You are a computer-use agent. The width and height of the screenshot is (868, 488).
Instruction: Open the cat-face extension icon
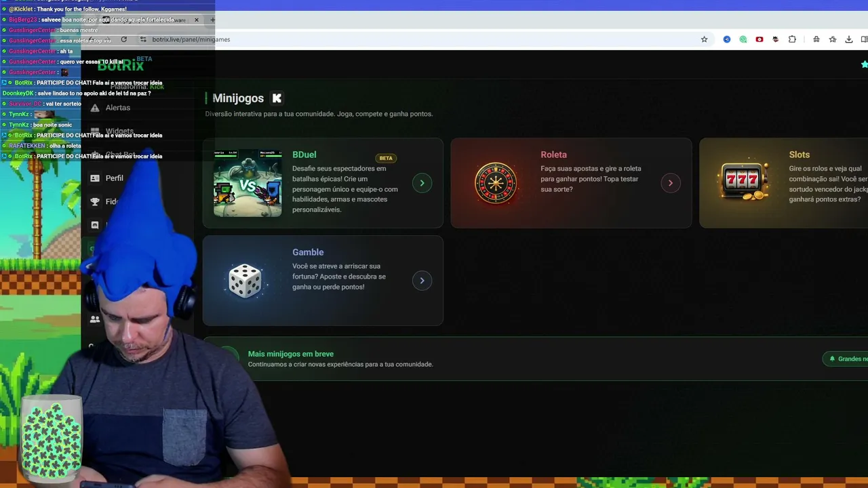(x=776, y=39)
